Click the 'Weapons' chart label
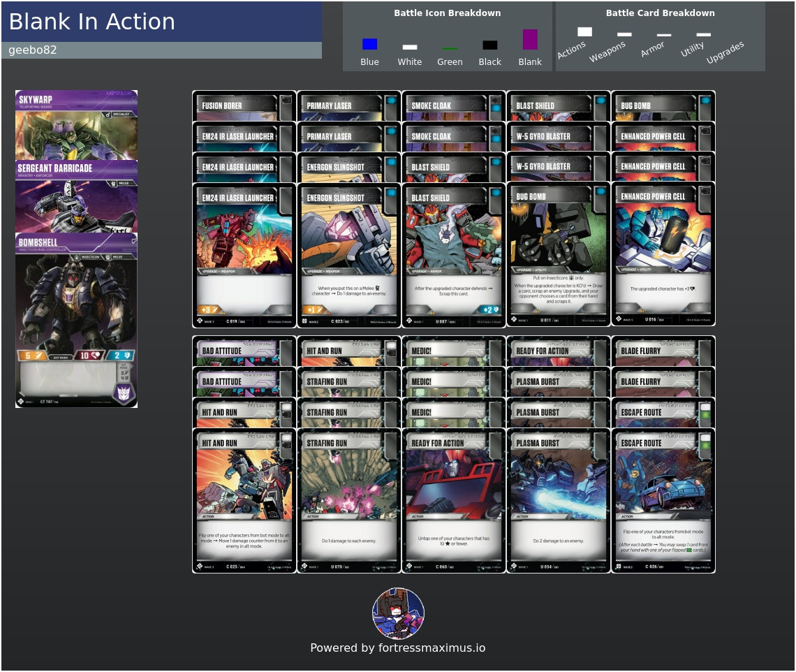Viewport: 796px width, 672px height. [x=607, y=51]
